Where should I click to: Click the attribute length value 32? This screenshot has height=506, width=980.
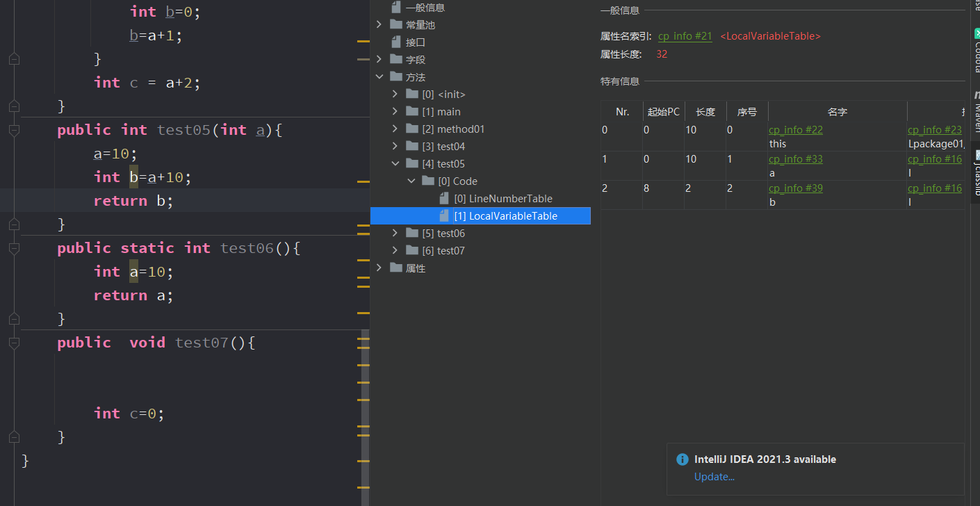pos(662,54)
